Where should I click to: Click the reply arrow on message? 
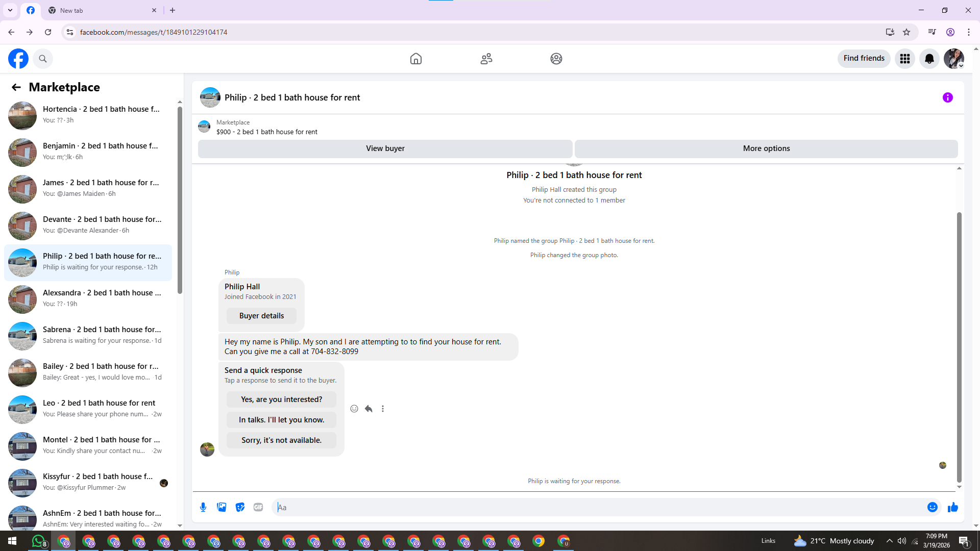pyautogui.click(x=369, y=409)
